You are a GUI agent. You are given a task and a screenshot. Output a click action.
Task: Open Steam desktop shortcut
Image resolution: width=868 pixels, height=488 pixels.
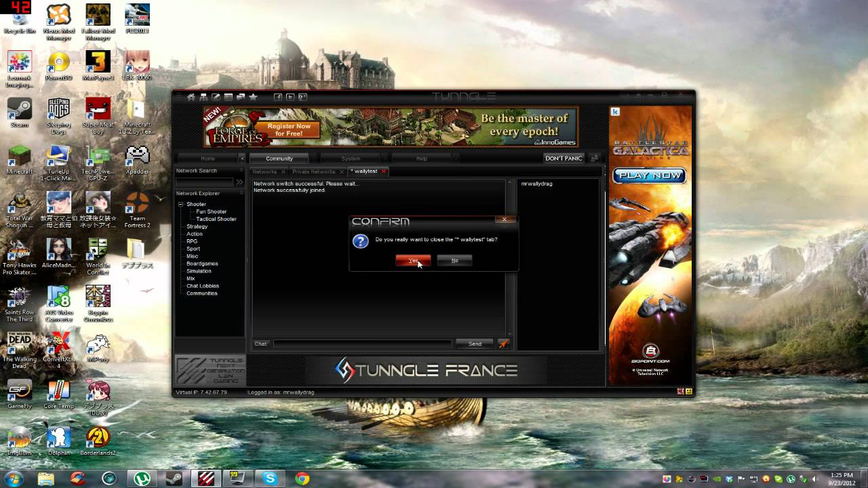coord(19,113)
